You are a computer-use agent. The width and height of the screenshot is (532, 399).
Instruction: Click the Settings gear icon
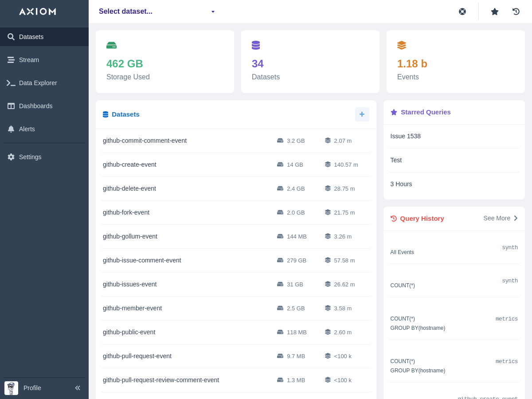(x=11, y=157)
